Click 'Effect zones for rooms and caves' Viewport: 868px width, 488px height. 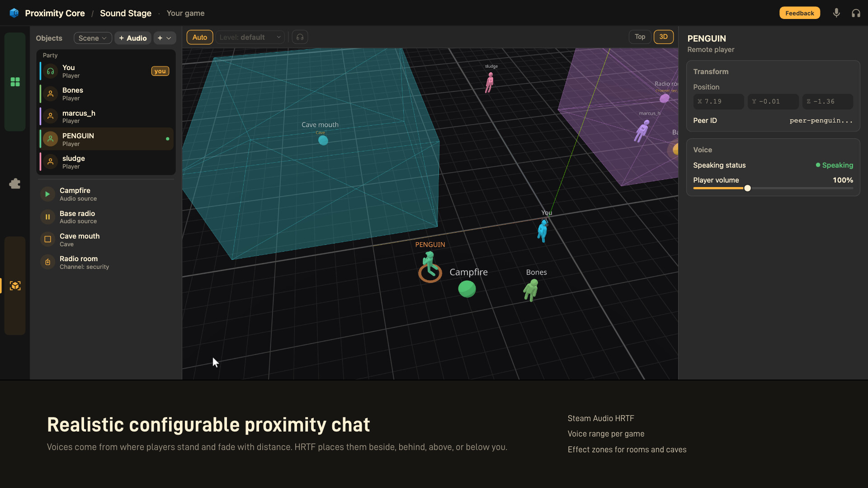627,450
